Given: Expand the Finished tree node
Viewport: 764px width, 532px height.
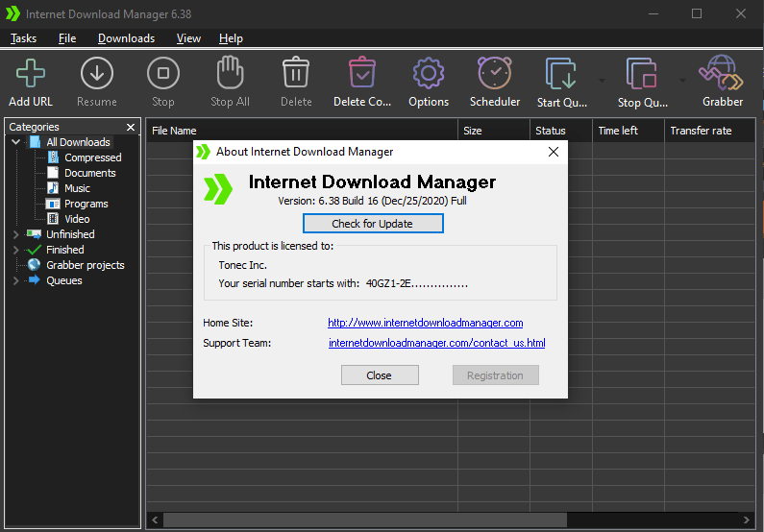Looking at the screenshot, I should point(15,250).
